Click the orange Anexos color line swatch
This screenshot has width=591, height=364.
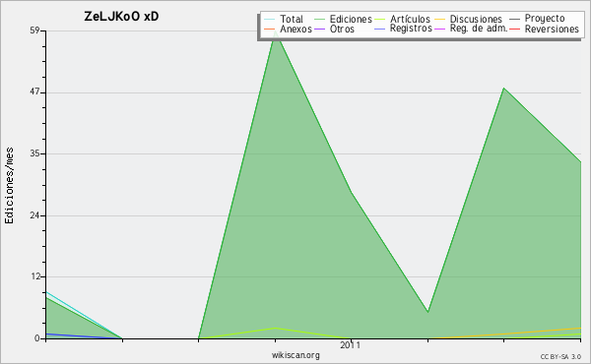click(270, 29)
